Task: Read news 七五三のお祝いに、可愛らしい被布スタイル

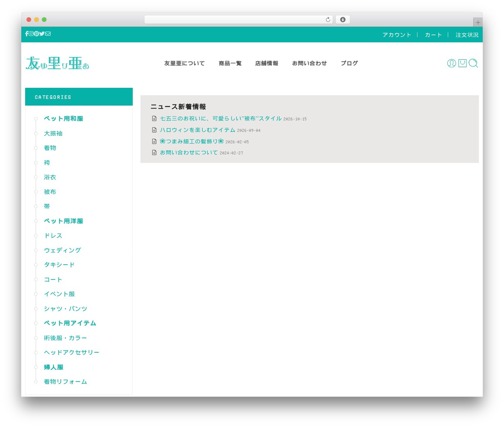Action: (x=220, y=119)
